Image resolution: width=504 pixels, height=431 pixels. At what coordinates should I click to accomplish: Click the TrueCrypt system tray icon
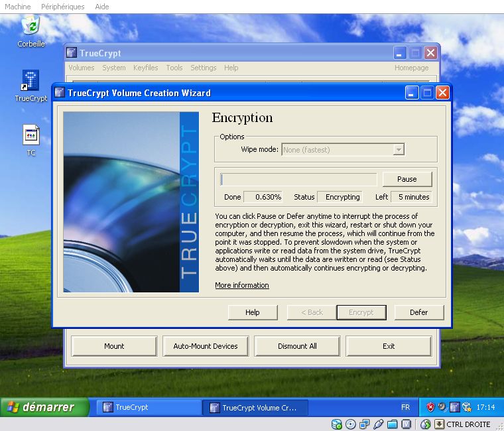[454, 407]
